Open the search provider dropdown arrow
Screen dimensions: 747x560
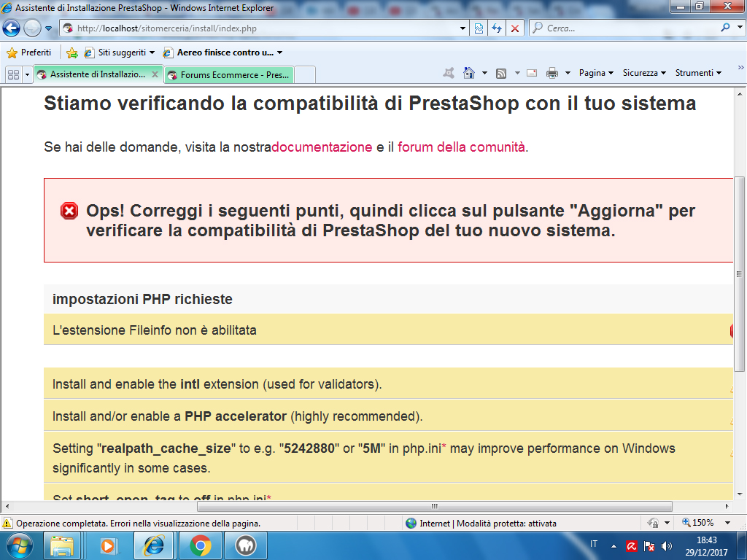740,28
